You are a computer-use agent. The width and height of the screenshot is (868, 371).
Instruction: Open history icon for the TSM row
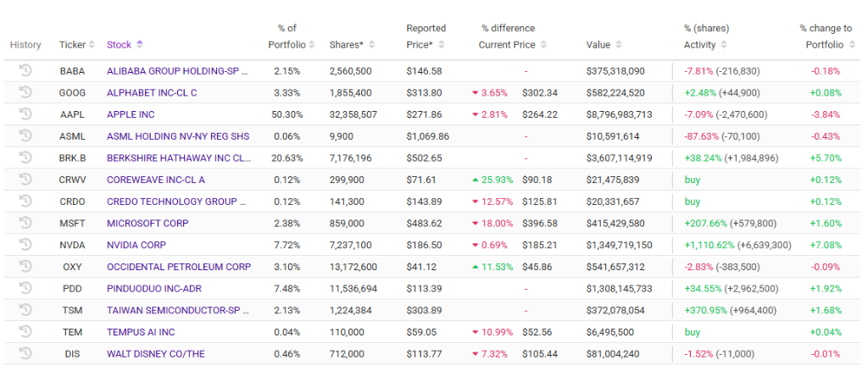25,309
